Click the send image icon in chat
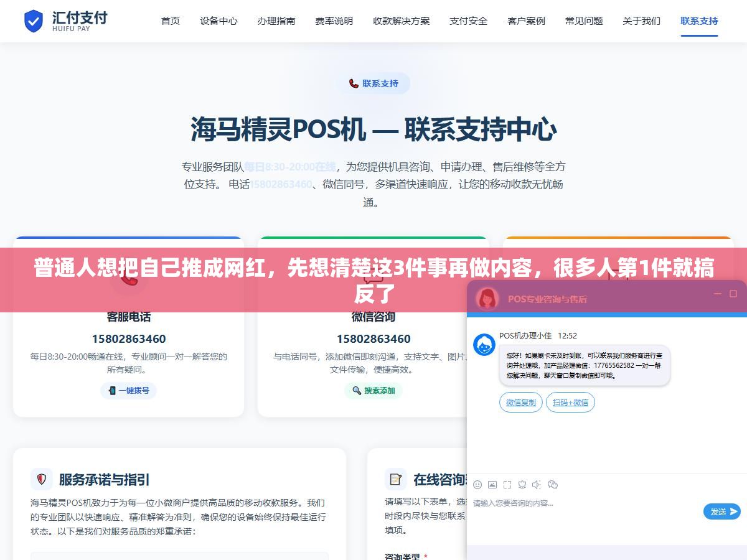Viewport: 747px width, 560px height. [492, 484]
